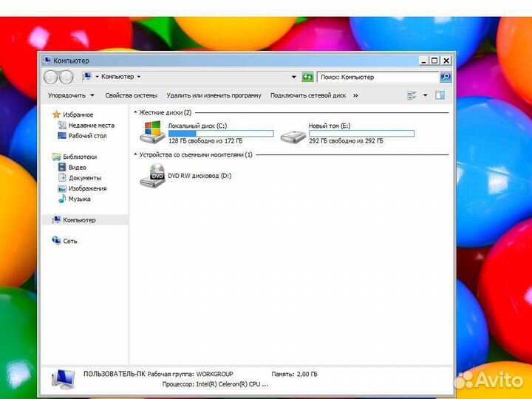Click the Избранное star icon
The height and width of the screenshot is (399, 532).
point(56,115)
